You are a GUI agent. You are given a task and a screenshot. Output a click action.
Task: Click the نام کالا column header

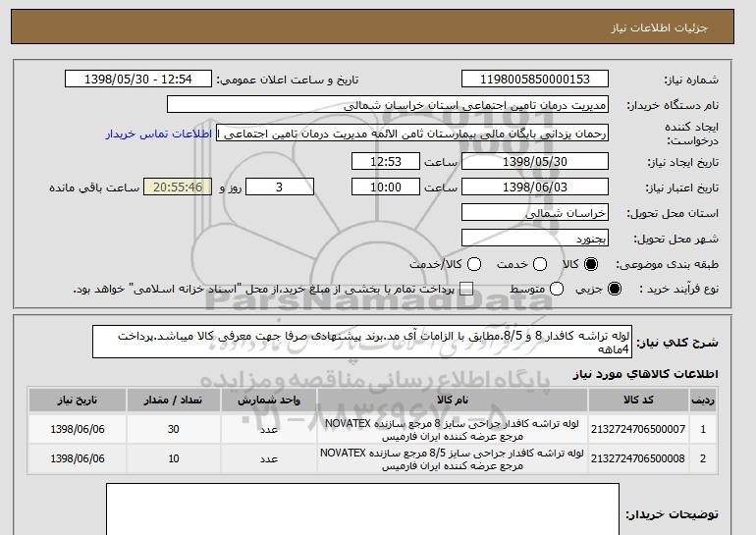point(453,401)
